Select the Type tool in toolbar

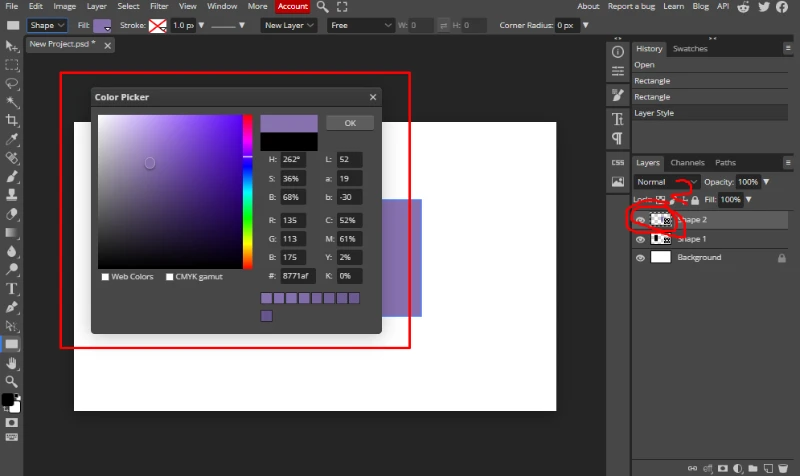(x=12, y=289)
